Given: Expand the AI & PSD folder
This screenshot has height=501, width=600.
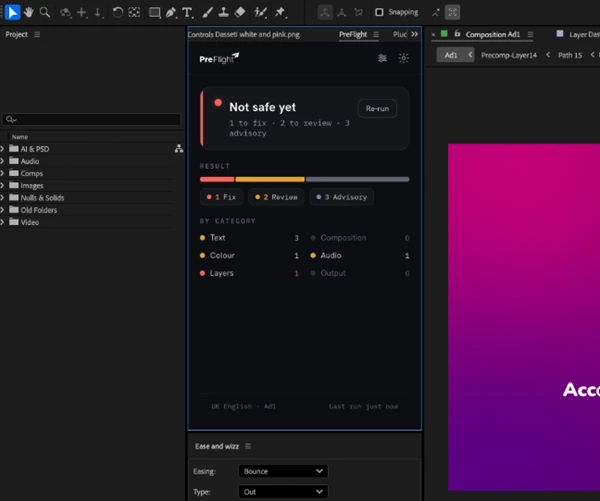Looking at the screenshot, I should pyautogui.click(x=2, y=149).
